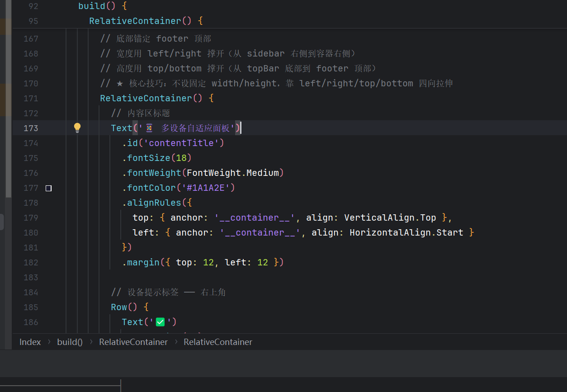Click the closing '})' on line 181
The image size is (567, 392).
(127, 248)
